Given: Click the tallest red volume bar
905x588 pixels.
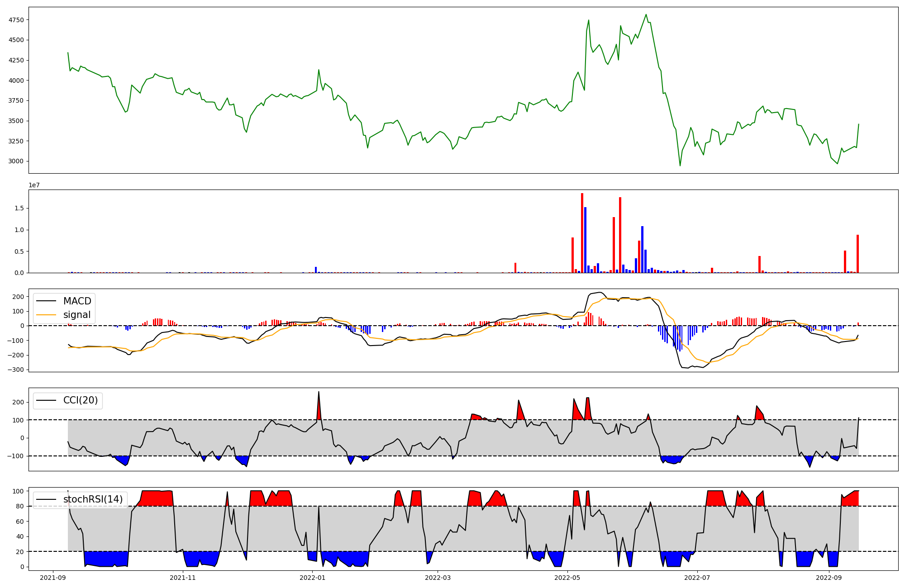Looking at the screenshot, I should (x=582, y=233).
